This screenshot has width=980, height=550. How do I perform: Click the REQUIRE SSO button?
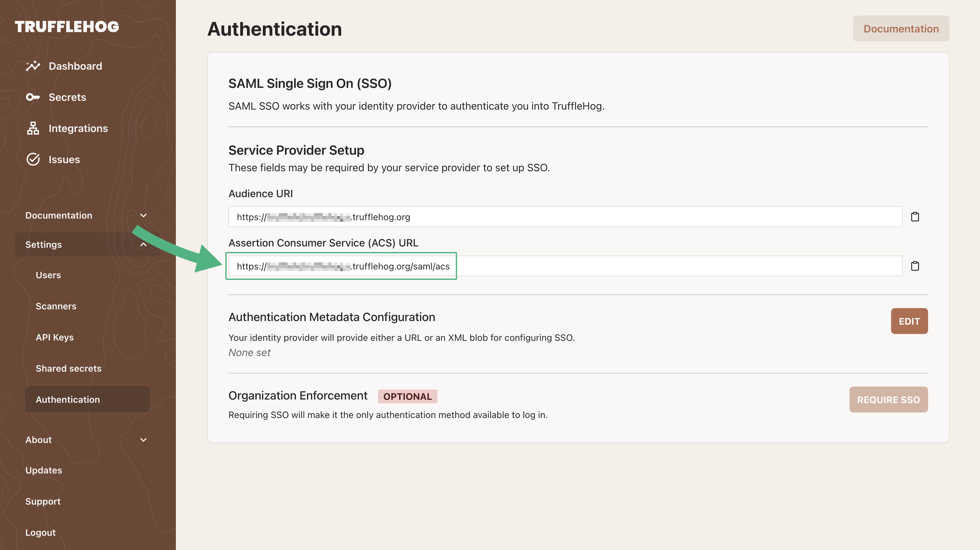pos(889,400)
